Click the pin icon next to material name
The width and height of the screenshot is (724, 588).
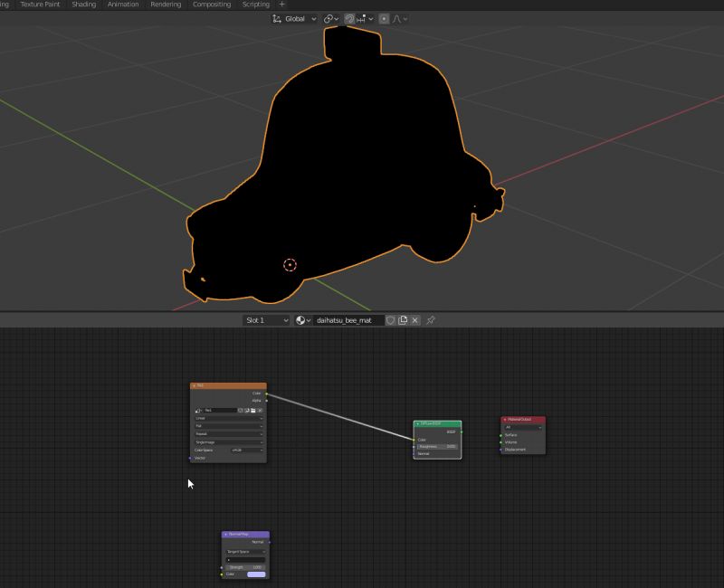click(x=429, y=320)
